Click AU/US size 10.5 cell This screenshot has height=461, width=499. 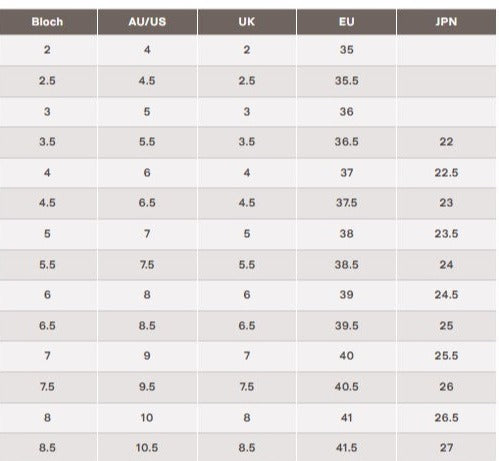147,447
